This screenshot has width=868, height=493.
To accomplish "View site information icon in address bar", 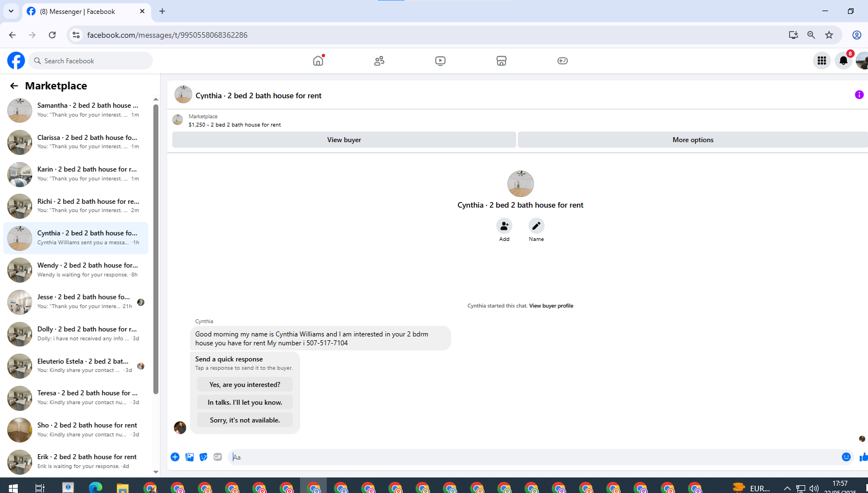I will (x=76, y=35).
